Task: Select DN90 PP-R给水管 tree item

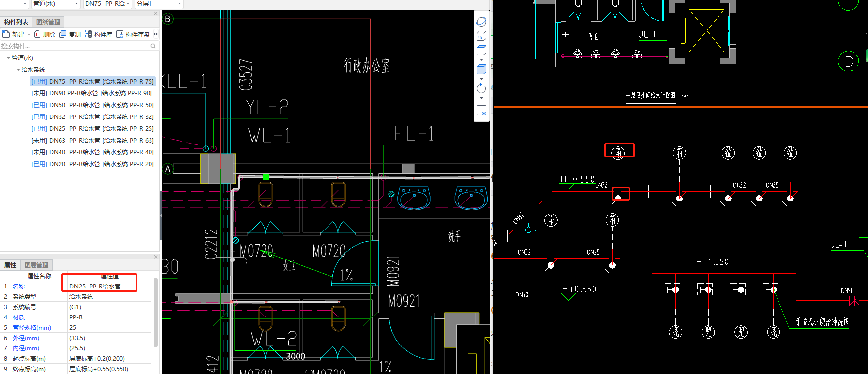Action: pyautogui.click(x=91, y=93)
